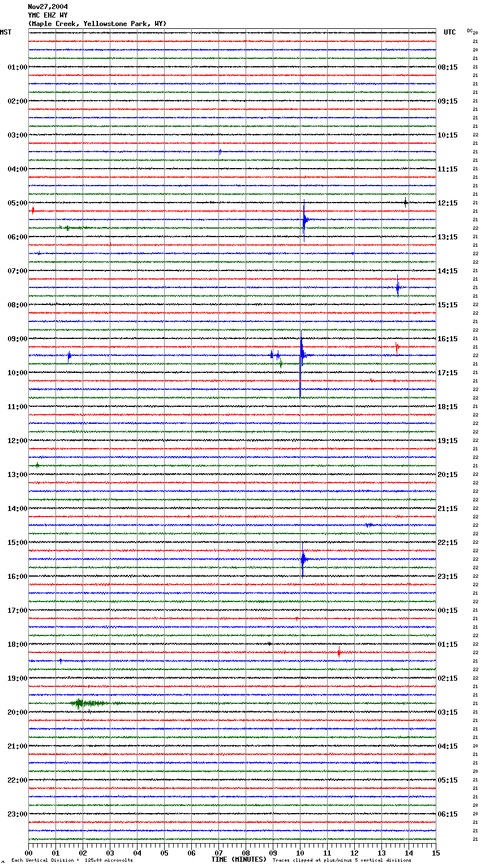Click the station code YMC EHZ WY
This screenshot has height=868, width=481.
coord(48,15)
